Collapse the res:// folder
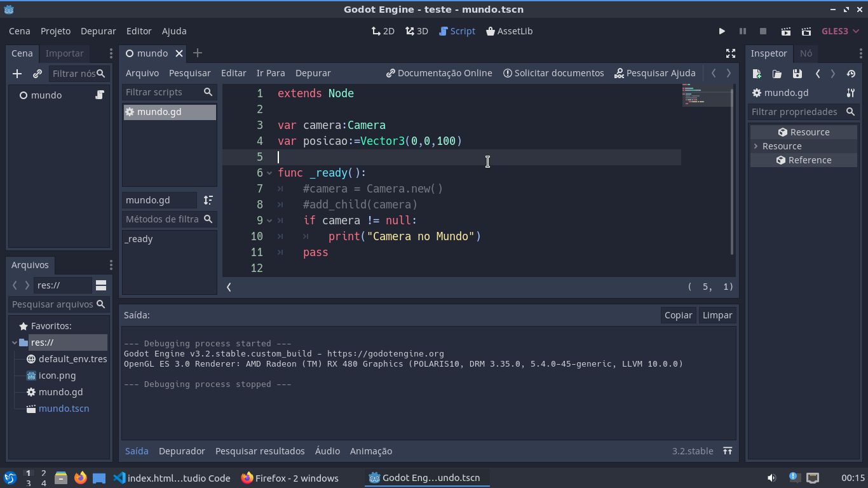The width and height of the screenshot is (868, 488). point(15,342)
